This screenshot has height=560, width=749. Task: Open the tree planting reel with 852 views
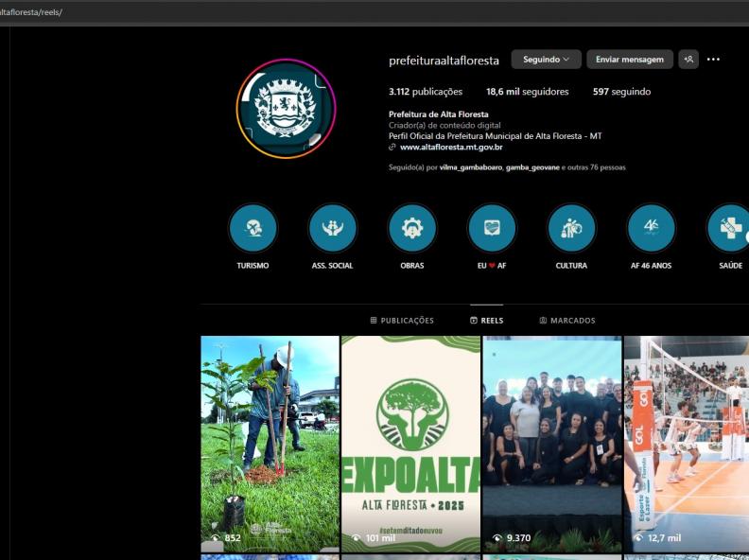tap(270, 444)
